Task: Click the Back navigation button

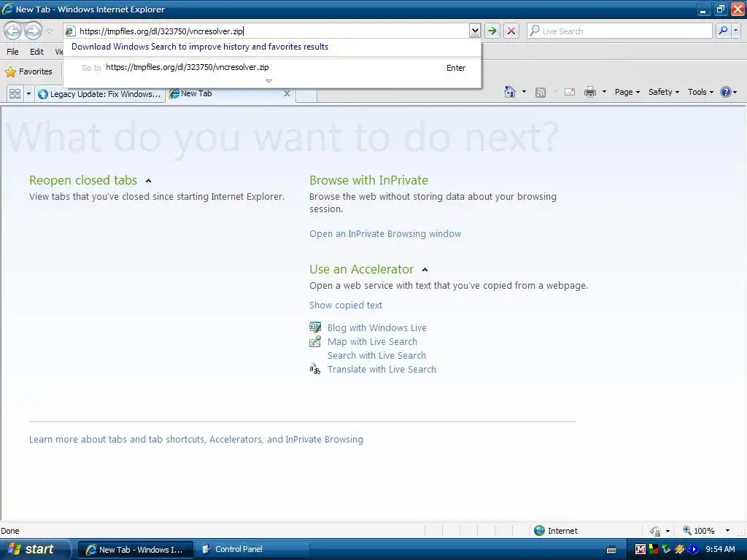Action: pos(13,31)
